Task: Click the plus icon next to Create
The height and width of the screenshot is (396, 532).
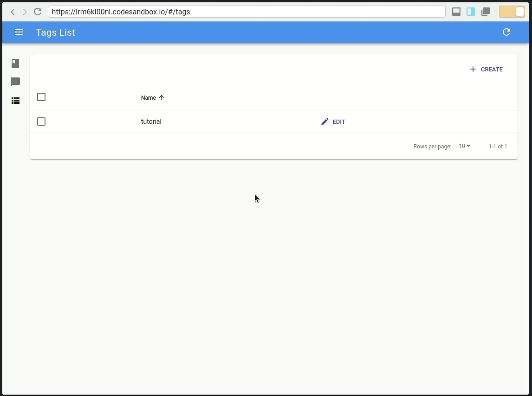Action: [x=473, y=69]
